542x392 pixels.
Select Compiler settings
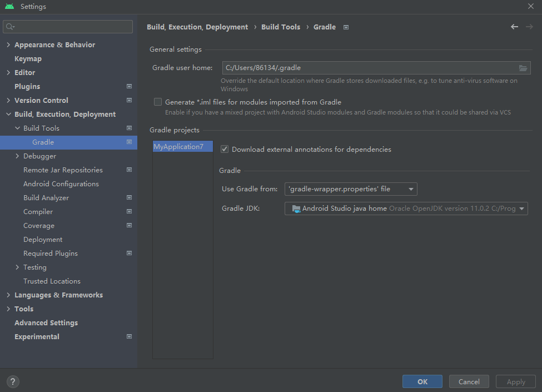pyautogui.click(x=38, y=211)
